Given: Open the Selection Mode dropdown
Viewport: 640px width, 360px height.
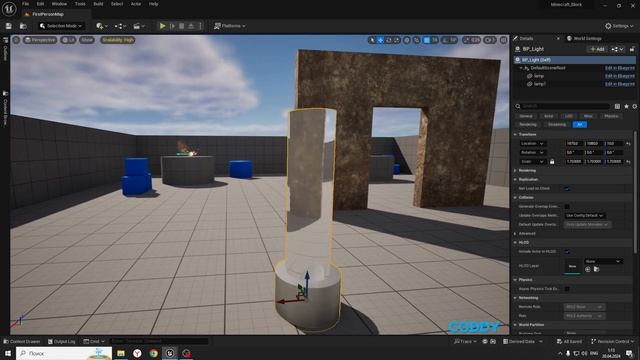Looking at the screenshot, I should pyautogui.click(x=61, y=26).
